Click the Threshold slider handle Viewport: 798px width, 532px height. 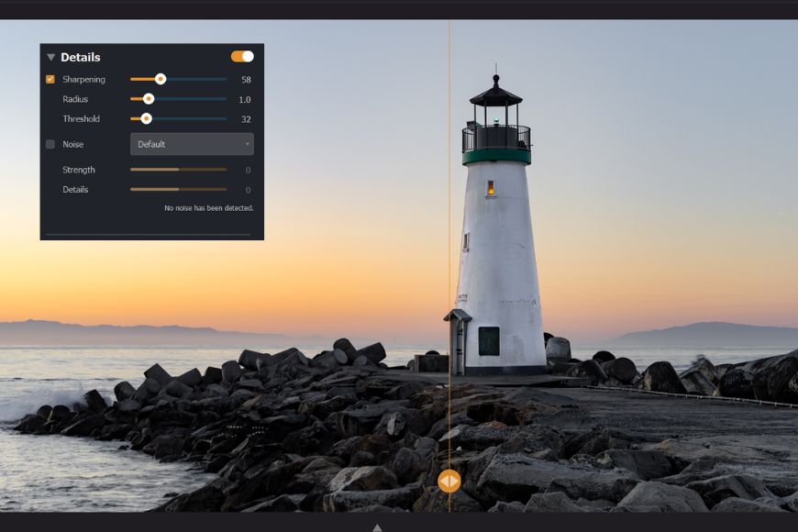tap(146, 118)
